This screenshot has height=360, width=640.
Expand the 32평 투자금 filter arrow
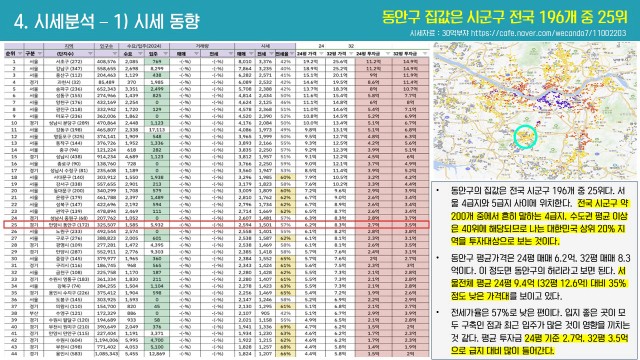[425, 54]
